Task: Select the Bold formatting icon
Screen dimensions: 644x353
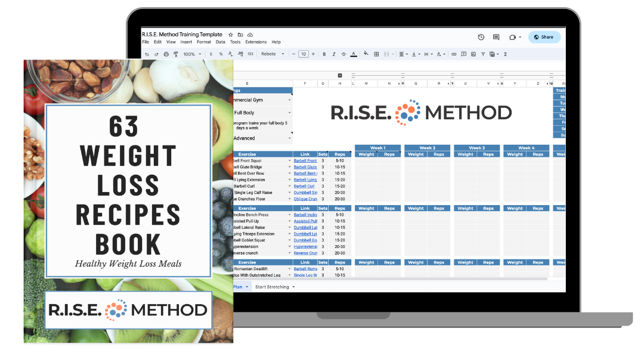Action: (324, 54)
